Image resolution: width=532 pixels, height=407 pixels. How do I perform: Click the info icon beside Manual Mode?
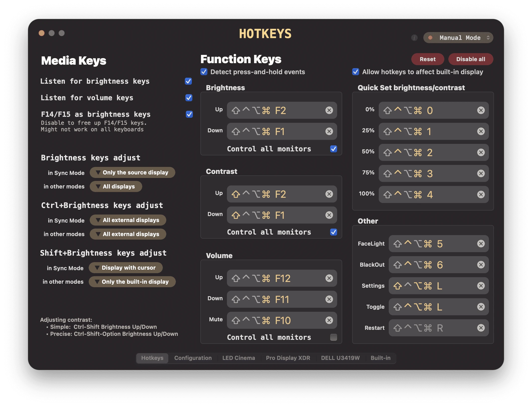[414, 38]
